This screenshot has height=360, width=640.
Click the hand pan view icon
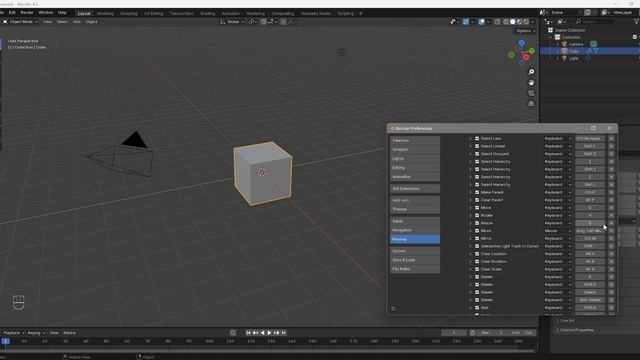(531, 82)
